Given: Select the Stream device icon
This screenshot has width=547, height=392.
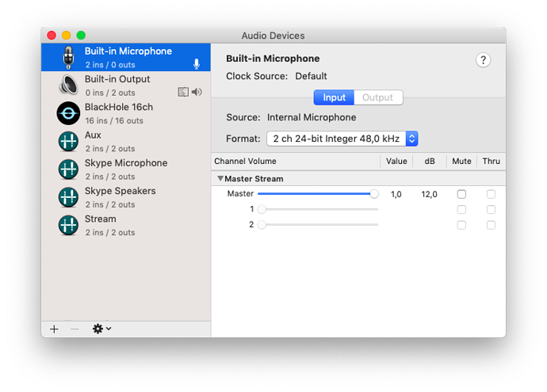Looking at the screenshot, I should [68, 225].
